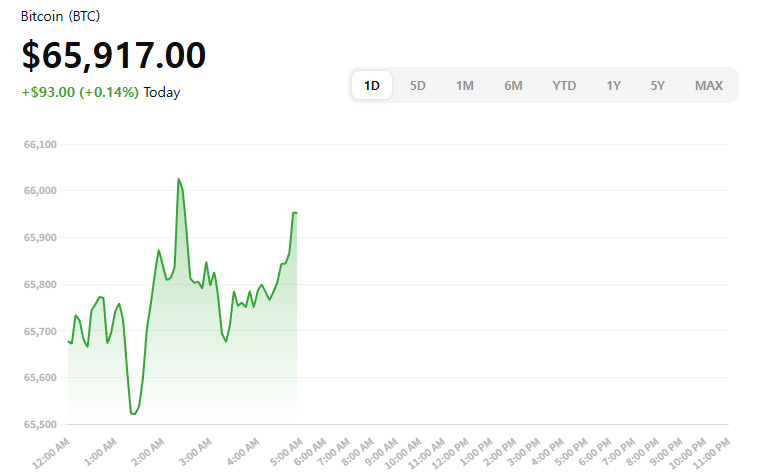Click the 5:00 AM x-axis label
The image size is (757, 472).
[286, 452]
